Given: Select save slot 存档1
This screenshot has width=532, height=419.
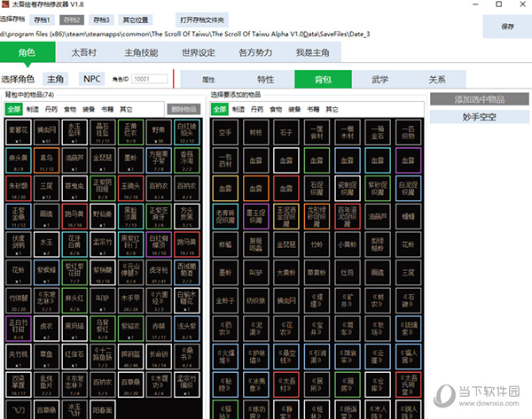Looking at the screenshot, I should pos(42,20).
